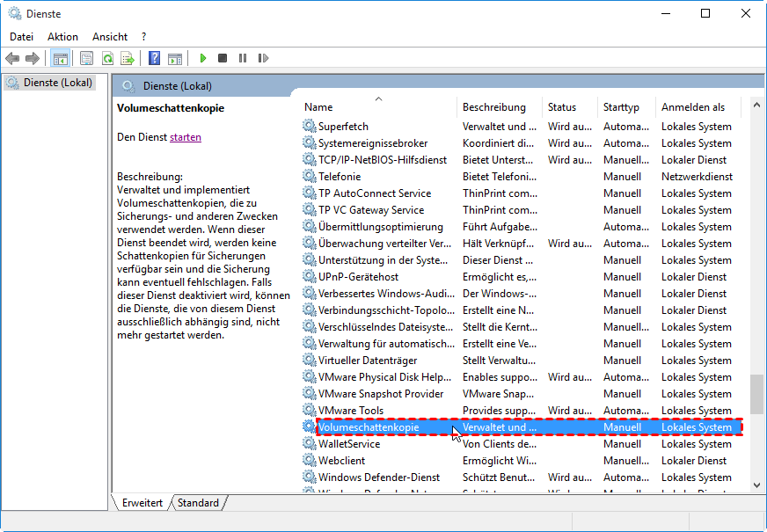Select VMware Physical Disk Help... service
The width and height of the screenshot is (767, 532).
522,376
